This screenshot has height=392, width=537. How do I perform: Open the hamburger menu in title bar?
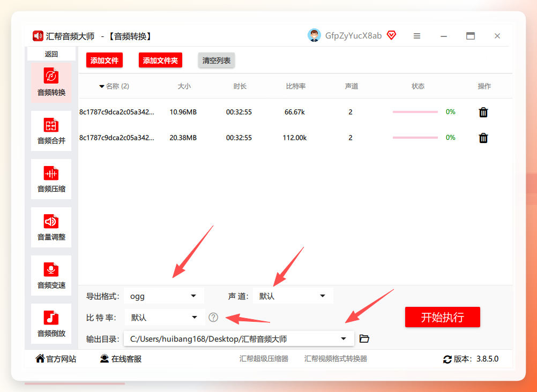click(x=417, y=35)
